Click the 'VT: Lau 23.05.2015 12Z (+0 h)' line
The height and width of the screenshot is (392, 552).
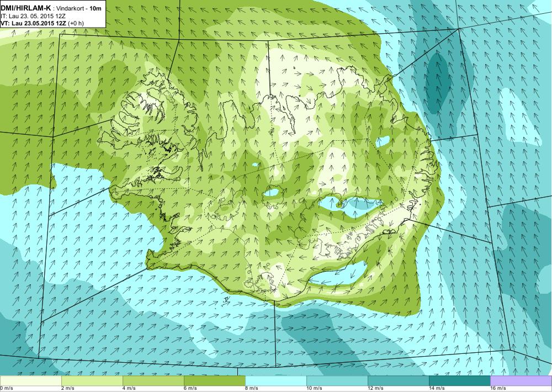pyautogui.click(x=43, y=23)
